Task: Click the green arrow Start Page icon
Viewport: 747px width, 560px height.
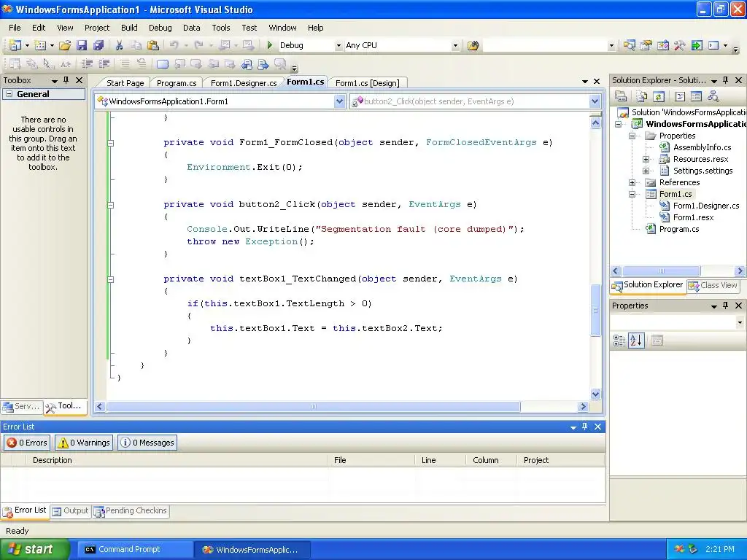Action: [697, 45]
